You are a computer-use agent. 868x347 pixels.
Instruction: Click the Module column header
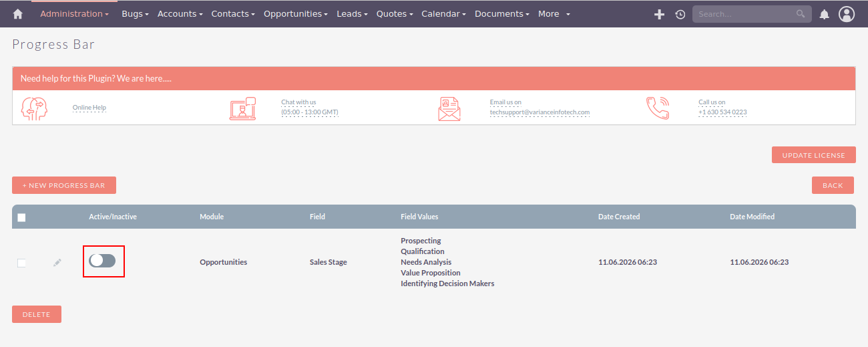tap(212, 217)
